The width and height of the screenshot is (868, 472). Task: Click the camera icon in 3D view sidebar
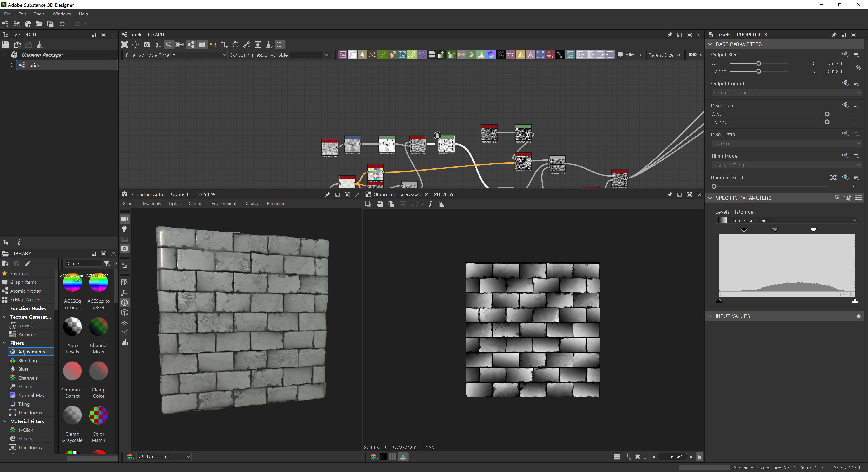click(125, 219)
